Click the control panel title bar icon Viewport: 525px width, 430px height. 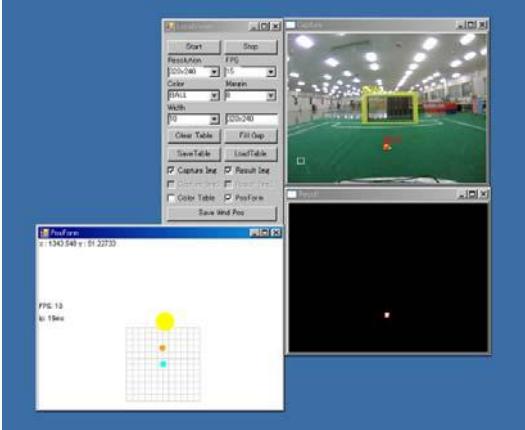(170, 26)
